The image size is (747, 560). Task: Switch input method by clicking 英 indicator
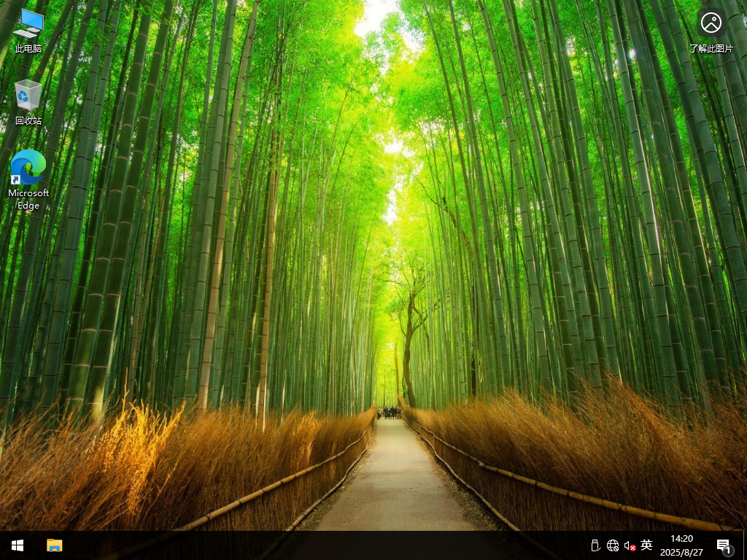click(x=646, y=545)
